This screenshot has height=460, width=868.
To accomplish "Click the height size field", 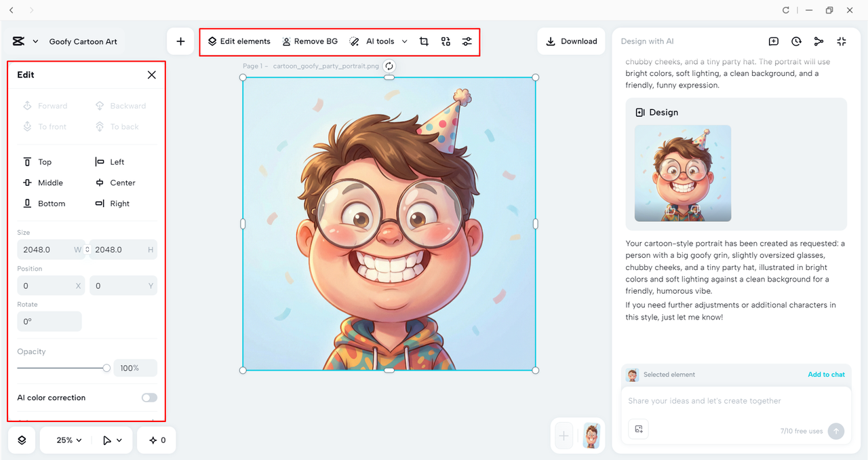I will coord(123,250).
